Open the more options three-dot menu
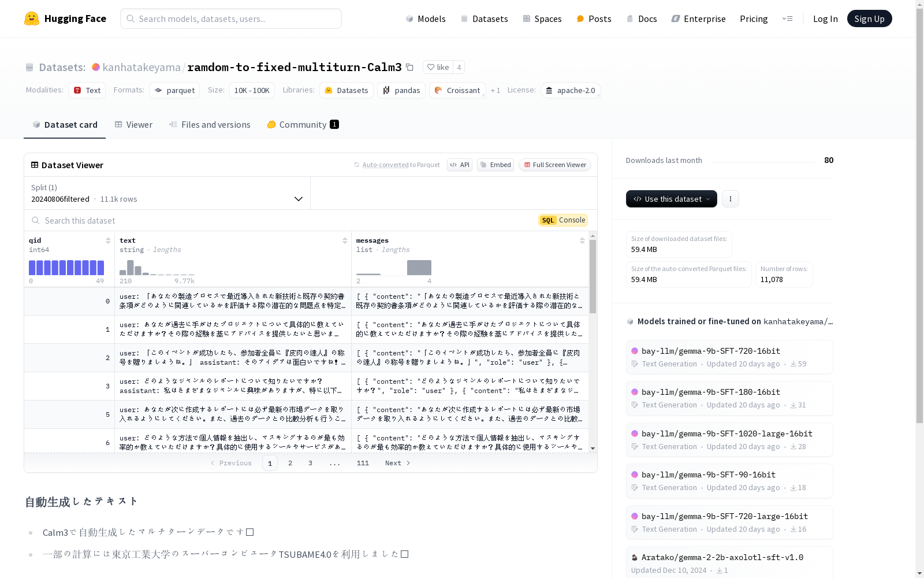The height and width of the screenshot is (578, 924). click(731, 199)
